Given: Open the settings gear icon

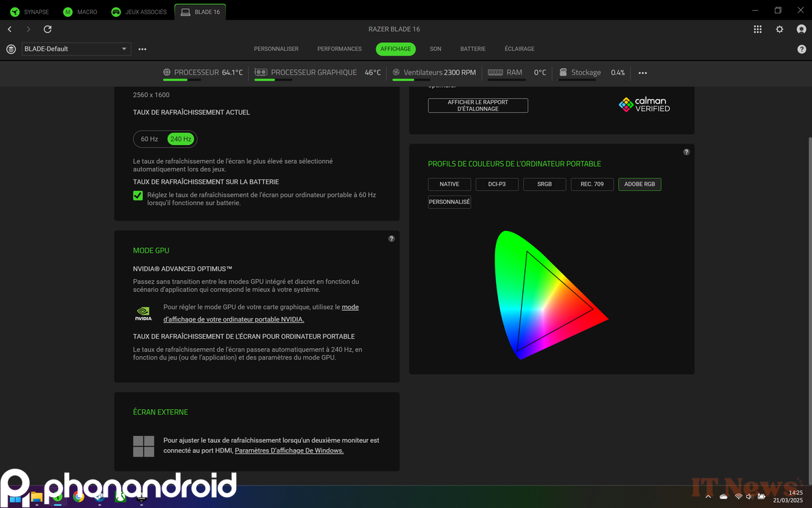Looking at the screenshot, I should pos(780,29).
